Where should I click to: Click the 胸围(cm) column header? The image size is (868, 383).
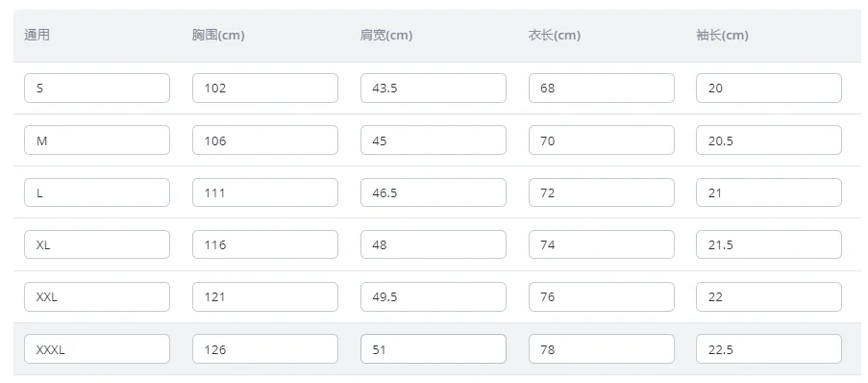pos(218,35)
